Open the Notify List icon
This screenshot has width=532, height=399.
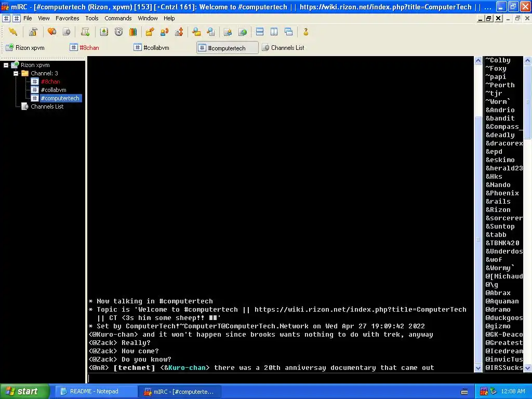228,32
